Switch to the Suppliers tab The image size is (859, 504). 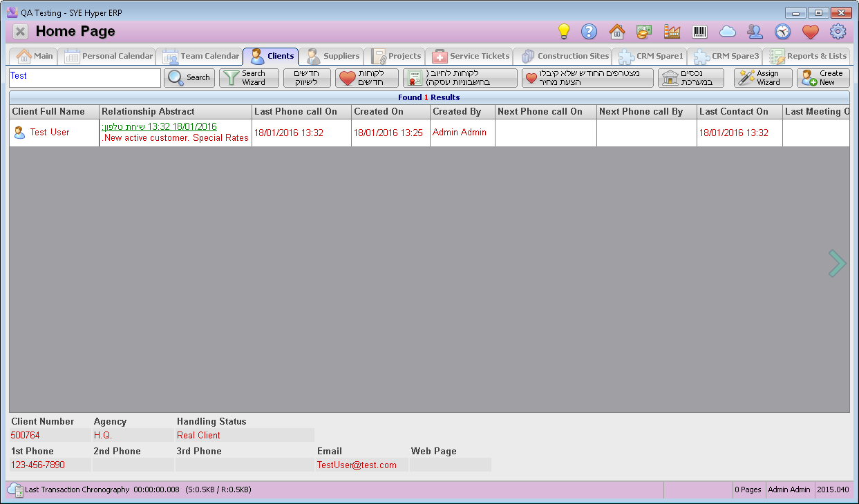[x=333, y=56]
